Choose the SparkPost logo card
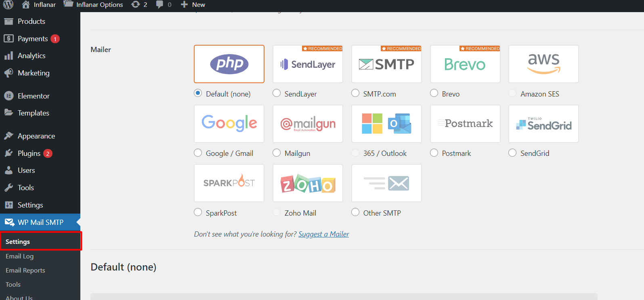Screen dimensions: 644x300 pyautogui.click(x=229, y=183)
